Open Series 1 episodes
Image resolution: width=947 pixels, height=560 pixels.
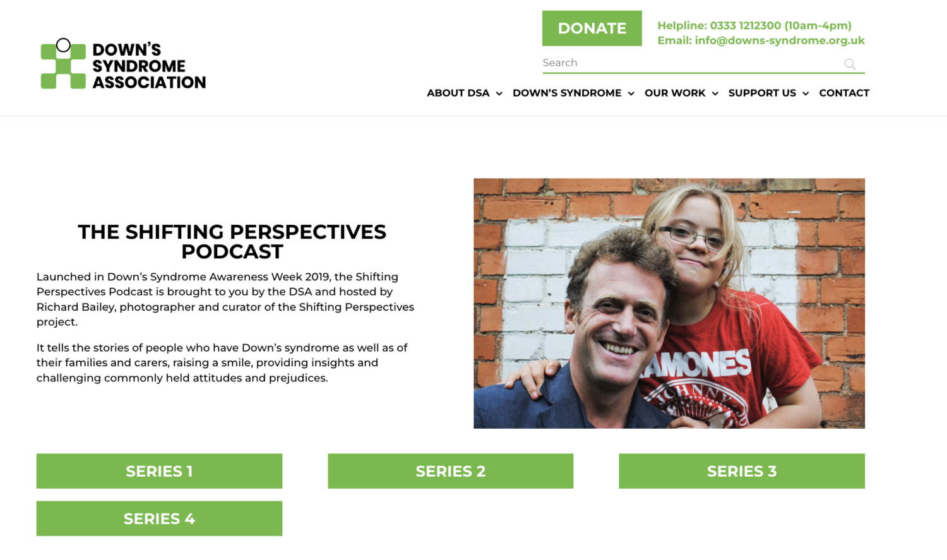[159, 471]
